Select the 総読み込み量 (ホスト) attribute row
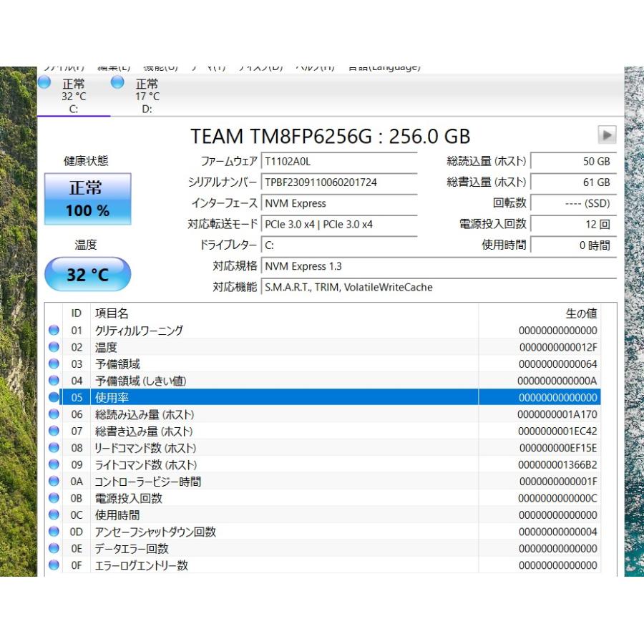644x644 pixels. tap(323, 414)
